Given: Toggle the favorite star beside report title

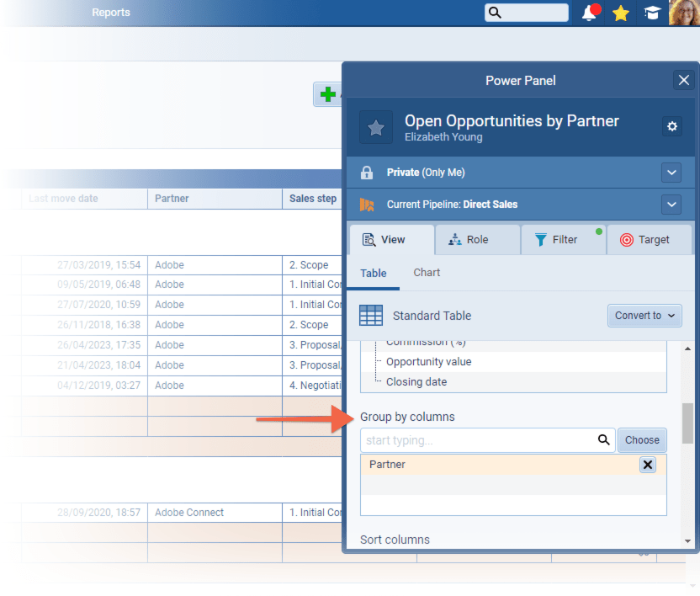Looking at the screenshot, I should click(x=376, y=127).
